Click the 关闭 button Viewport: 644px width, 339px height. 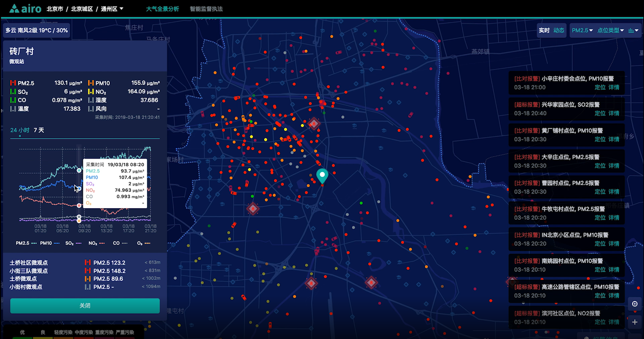point(85,306)
